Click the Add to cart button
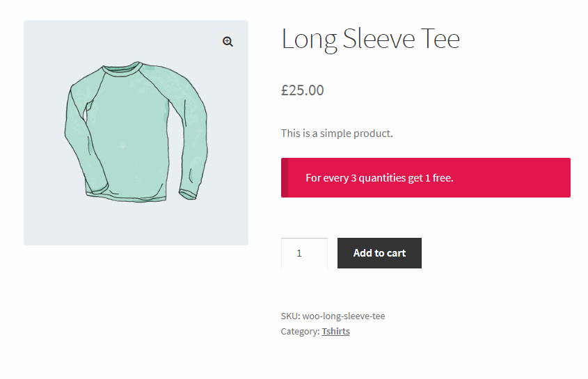 [x=379, y=253]
